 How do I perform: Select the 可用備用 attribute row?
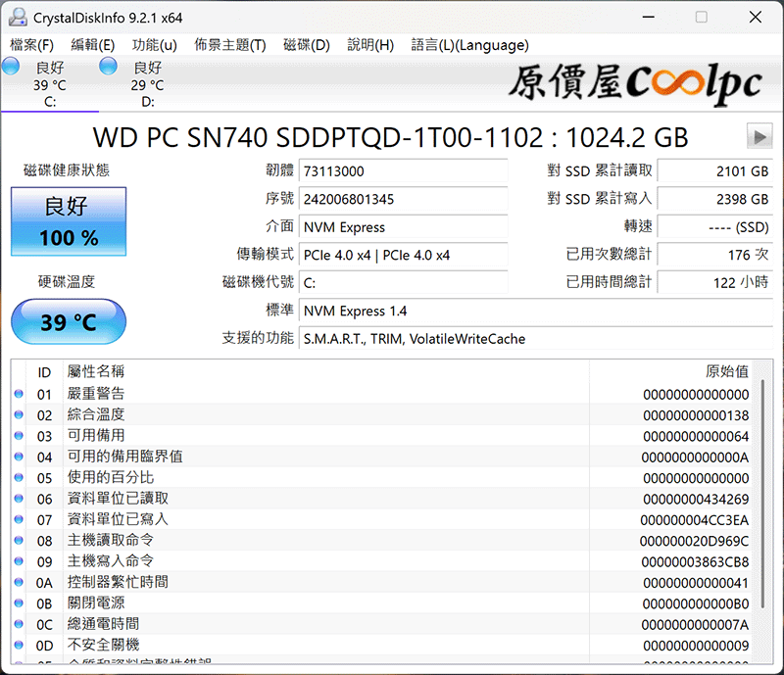[382, 436]
